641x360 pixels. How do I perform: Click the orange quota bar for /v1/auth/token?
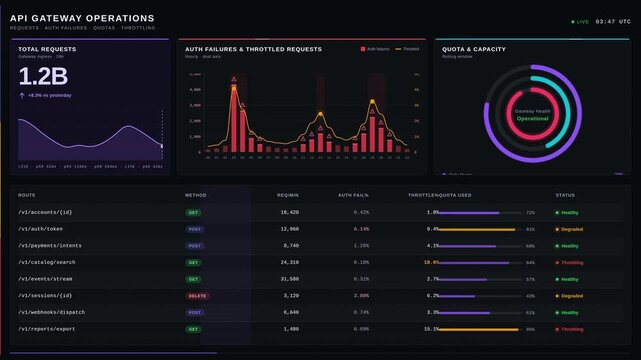point(480,230)
